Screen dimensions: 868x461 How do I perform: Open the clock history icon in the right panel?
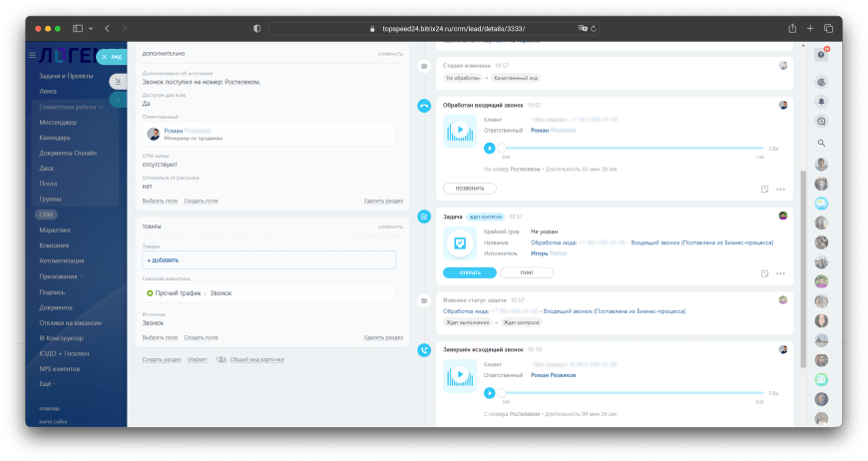821,121
